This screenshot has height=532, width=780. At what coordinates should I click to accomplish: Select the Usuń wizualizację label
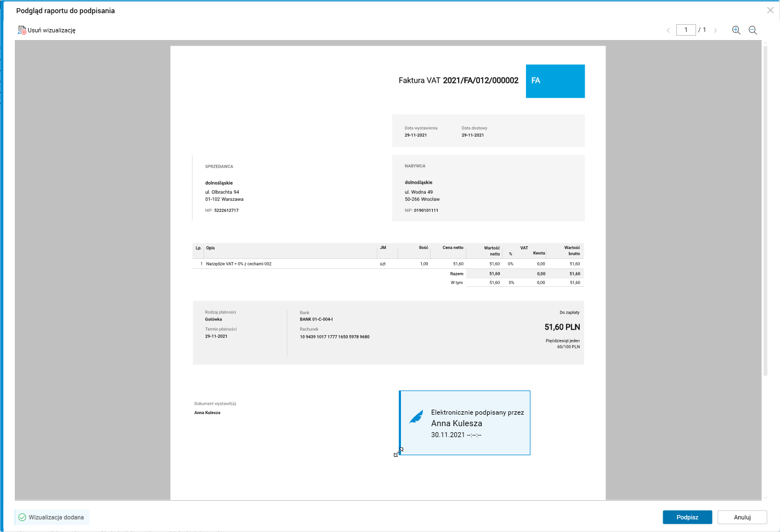click(x=52, y=30)
